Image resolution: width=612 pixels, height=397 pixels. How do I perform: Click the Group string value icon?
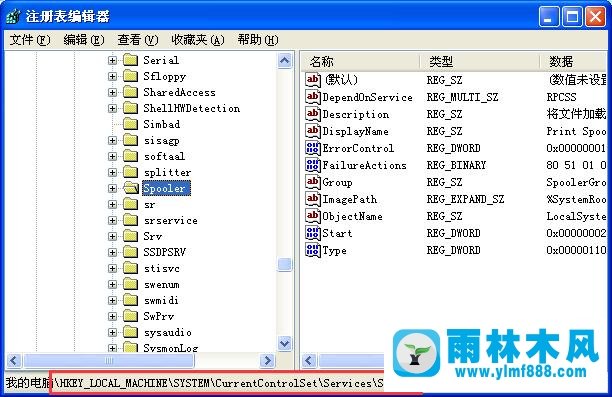coord(313,182)
